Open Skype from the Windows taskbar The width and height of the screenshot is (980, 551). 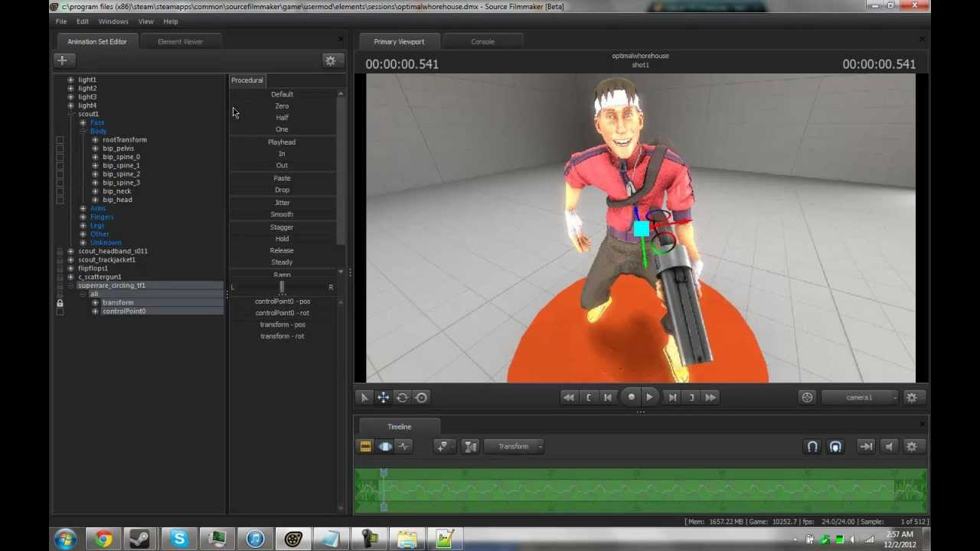(179, 540)
